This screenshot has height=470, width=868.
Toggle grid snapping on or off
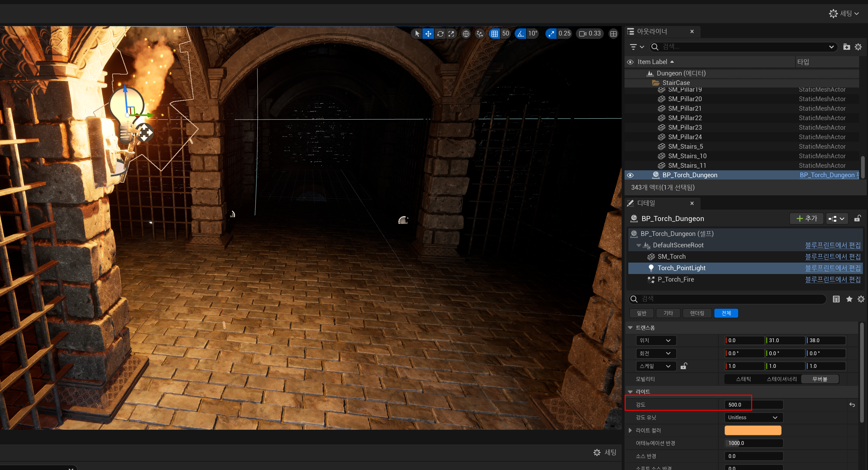point(494,34)
